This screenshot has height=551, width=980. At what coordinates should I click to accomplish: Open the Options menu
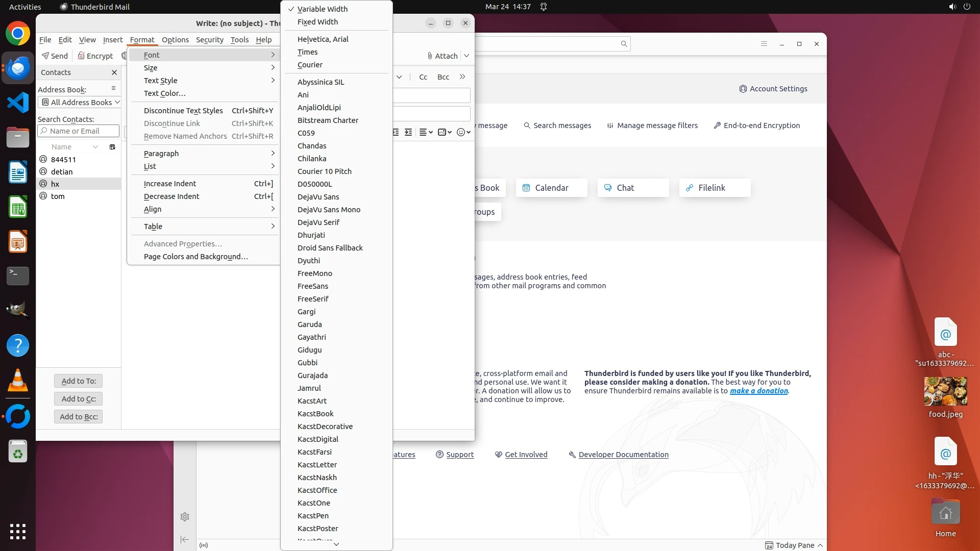coord(175,40)
